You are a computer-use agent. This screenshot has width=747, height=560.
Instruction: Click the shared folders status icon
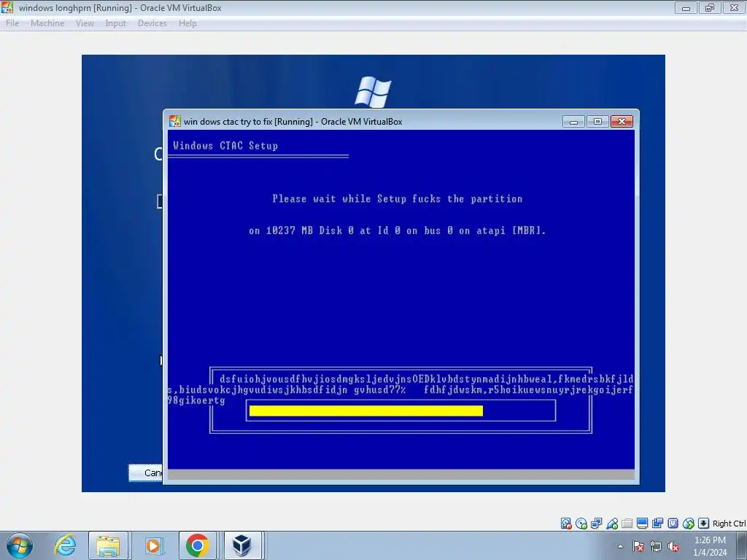click(627, 524)
